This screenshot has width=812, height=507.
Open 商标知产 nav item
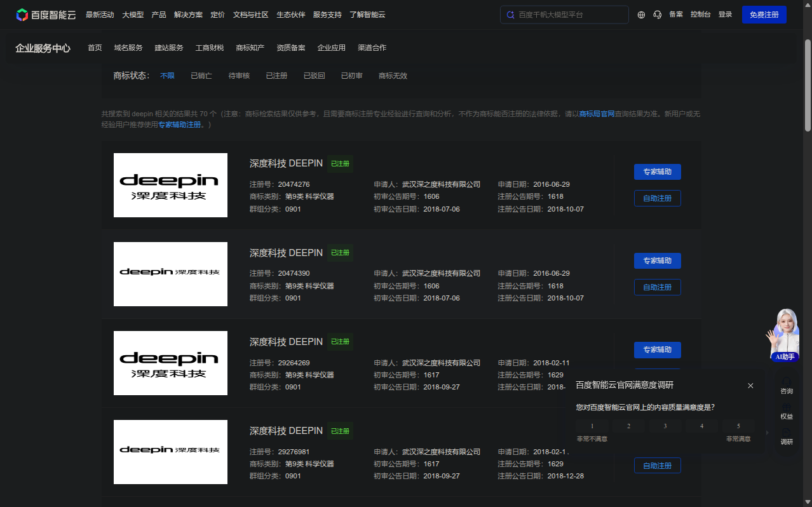250,48
